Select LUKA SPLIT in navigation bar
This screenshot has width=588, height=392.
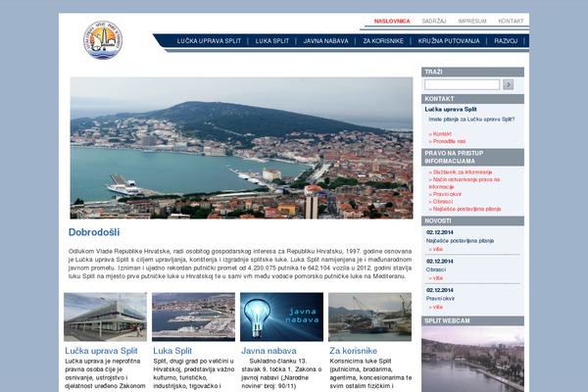[272, 41]
